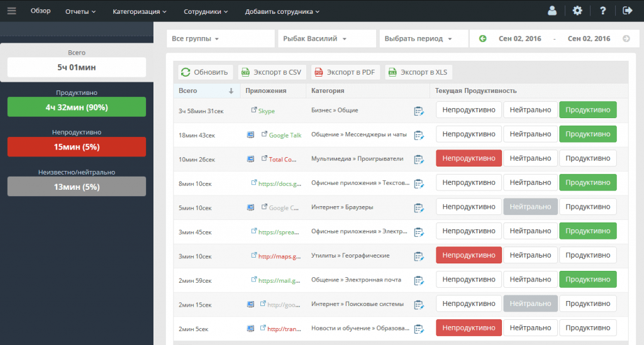Viewport: 644px width, 345px height.
Task: Click the edit category icon for Google C... row
Action: 418,208
